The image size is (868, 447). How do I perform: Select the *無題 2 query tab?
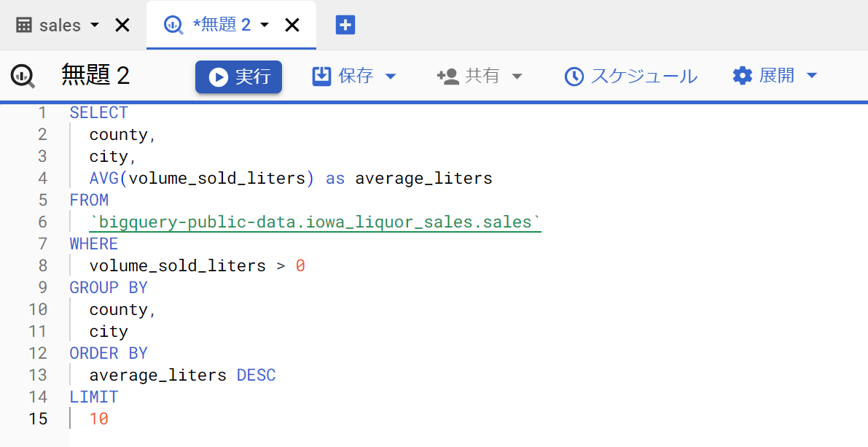222,25
